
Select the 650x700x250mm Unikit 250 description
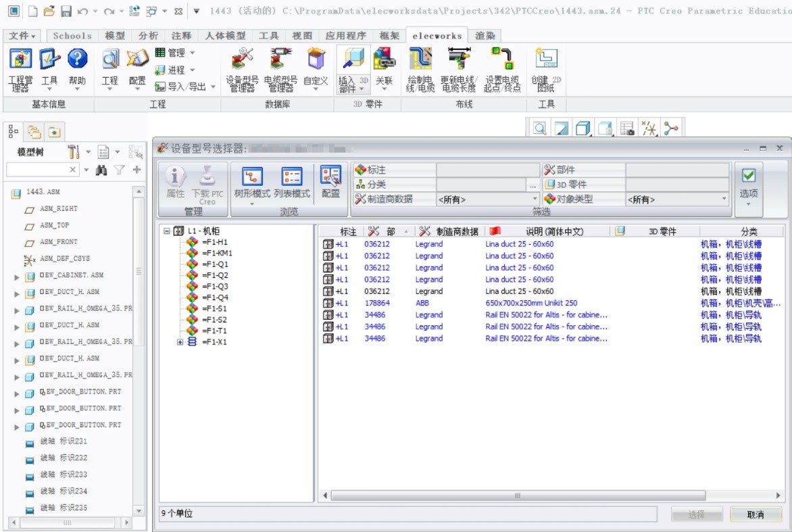coord(531,303)
